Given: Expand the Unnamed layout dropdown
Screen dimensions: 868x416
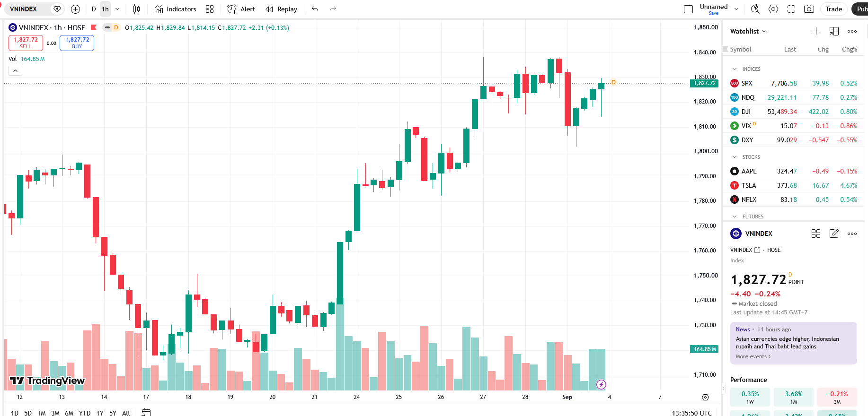Looking at the screenshot, I should pyautogui.click(x=736, y=9).
